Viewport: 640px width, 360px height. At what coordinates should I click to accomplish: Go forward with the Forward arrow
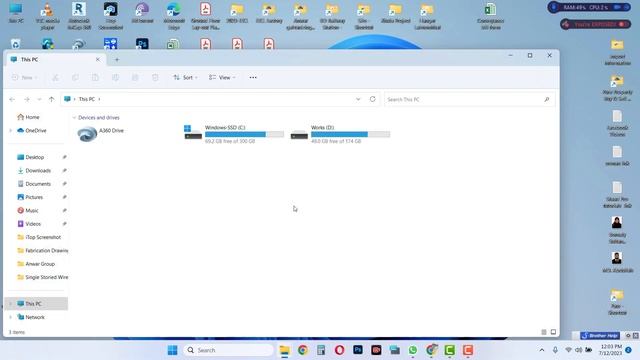point(27,99)
